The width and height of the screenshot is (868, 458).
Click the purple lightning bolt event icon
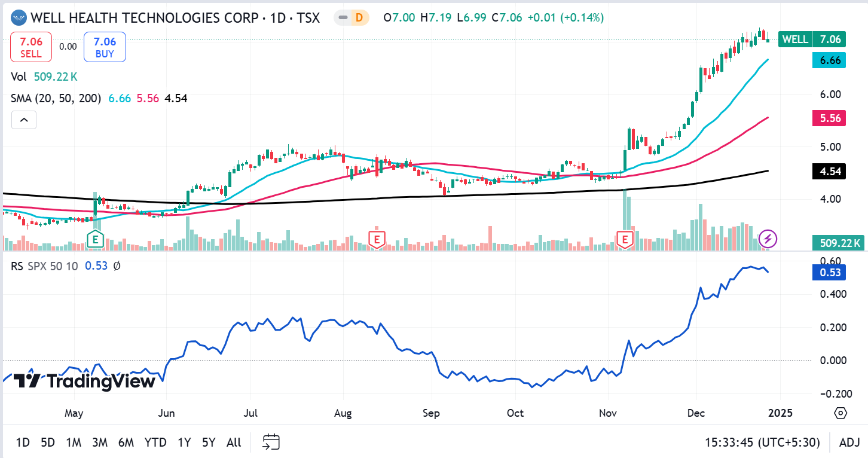[768, 239]
